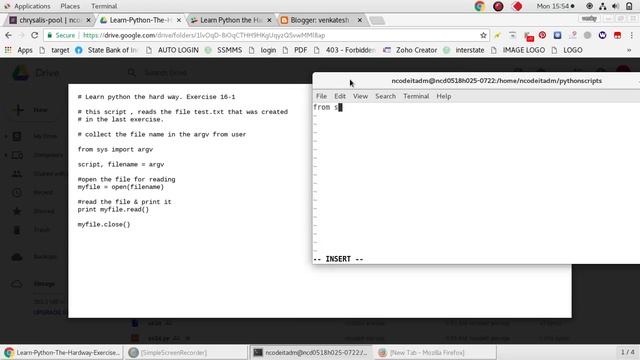640x360 pixels.
Task: Close the chrysalis-pool browser tab
Action: (x=88, y=20)
